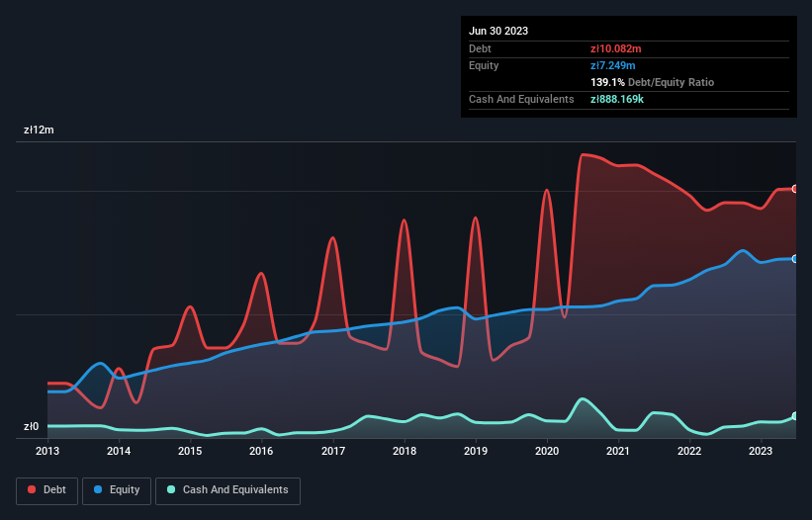Click the zł10.082m debt value
This screenshot has width=812, height=520.
tap(616, 48)
